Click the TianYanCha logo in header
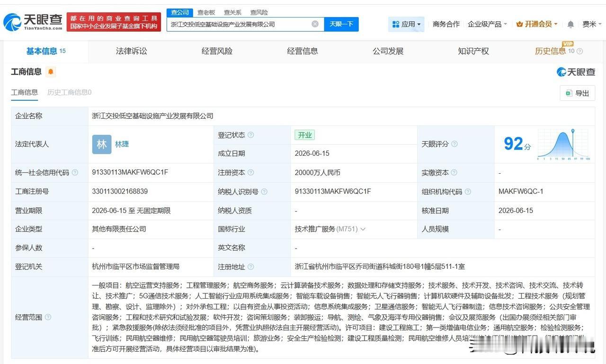Screen dimensions: 606x364 (x=33, y=22)
